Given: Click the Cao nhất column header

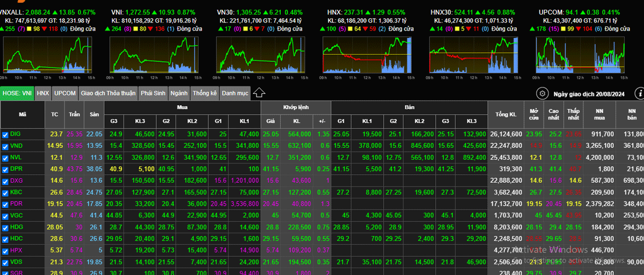Looking at the screenshot, I should pos(554,114).
